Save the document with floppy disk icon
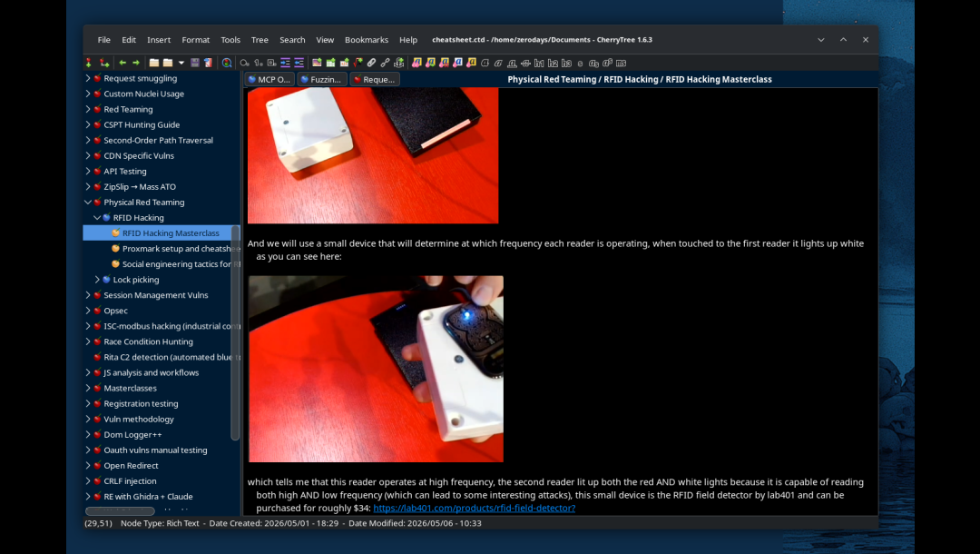The height and width of the screenshot is (554, 980). (195, 63)
